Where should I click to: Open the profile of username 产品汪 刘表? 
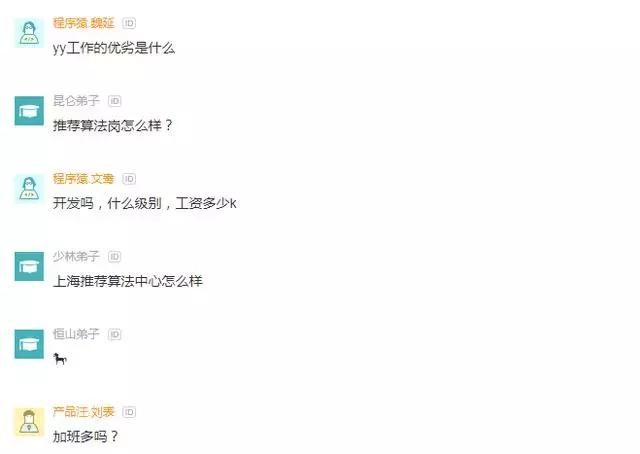tap(83, 412)
